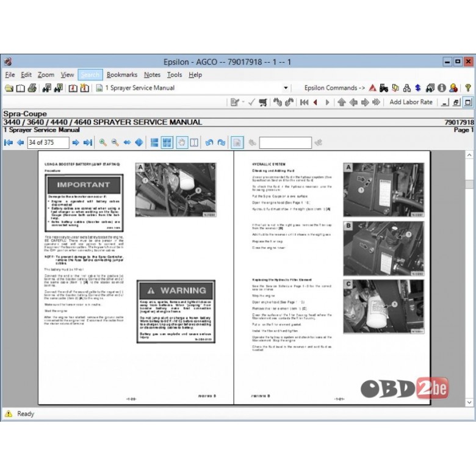Click the red left triangle previous button
The height and width of the screenshot is (476, 476).
pyautogui.click(x=316, y=103)
